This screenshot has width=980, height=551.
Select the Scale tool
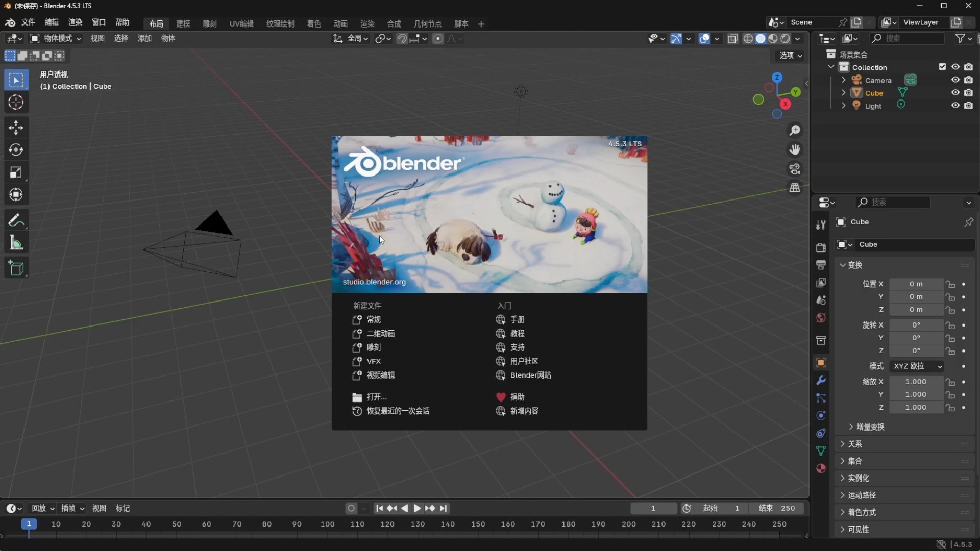pyautogui.click(x=16, y=172)
